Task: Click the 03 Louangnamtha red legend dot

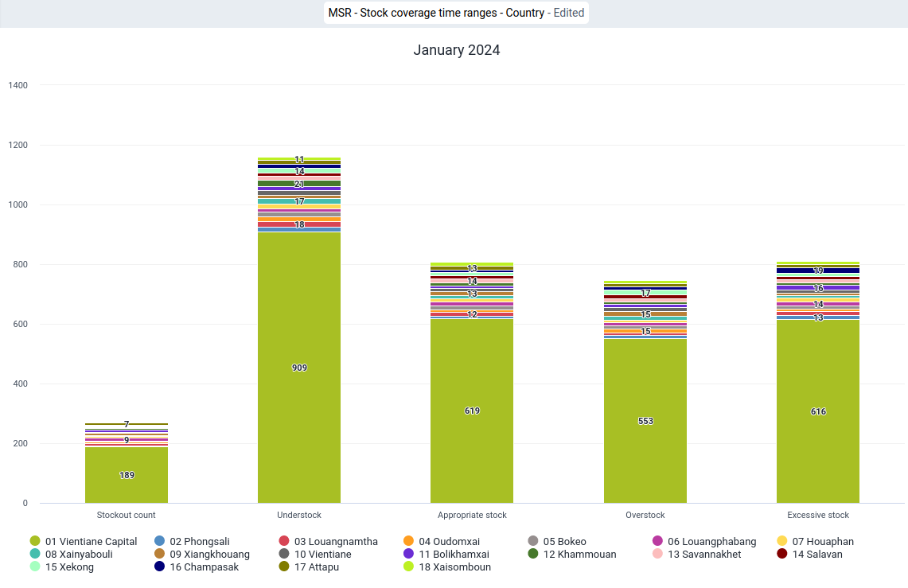Action: coord(284,541)
